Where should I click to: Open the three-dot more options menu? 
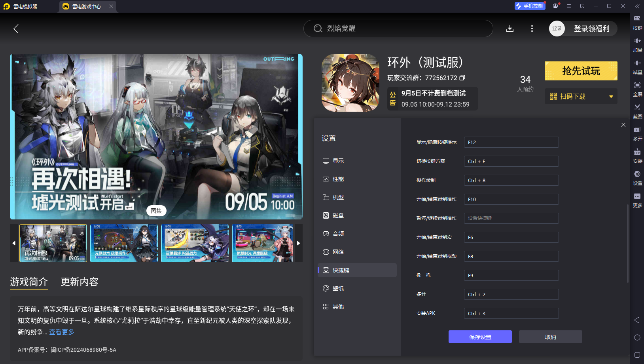click(532, 29)
